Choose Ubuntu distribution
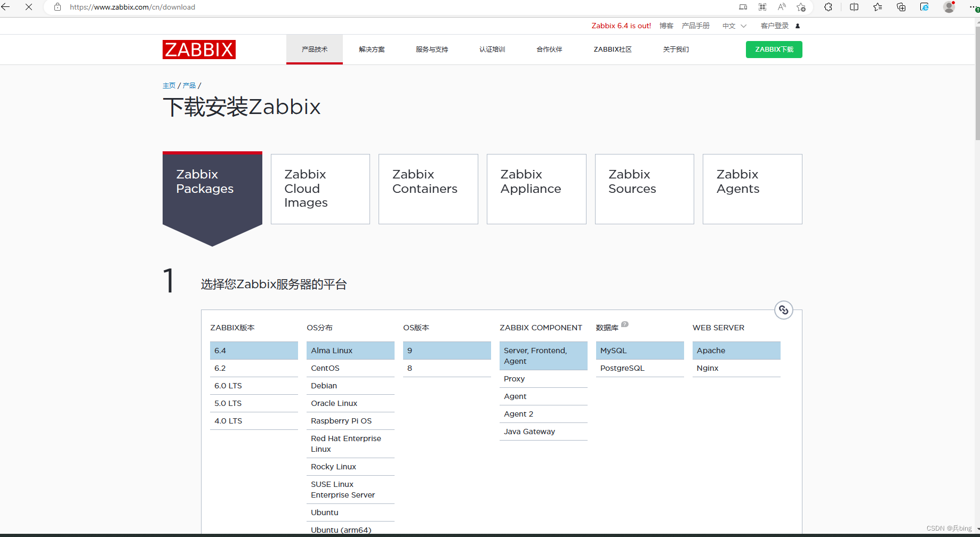The image size is (980, 537). [350, 512]
